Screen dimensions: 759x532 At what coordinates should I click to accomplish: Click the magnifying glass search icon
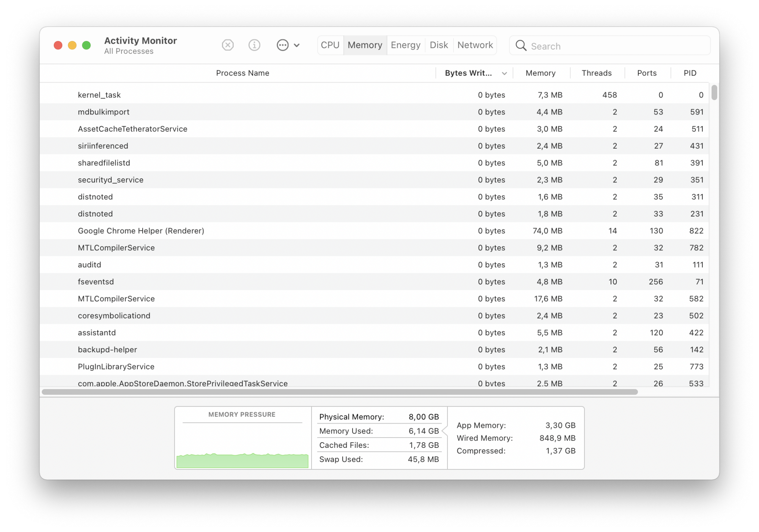coord(521,46)
